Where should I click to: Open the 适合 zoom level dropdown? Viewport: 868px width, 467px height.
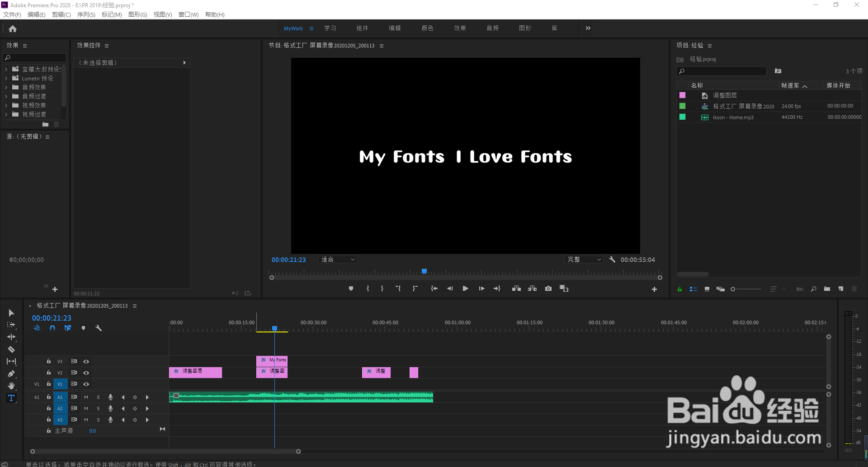point(338,260)
